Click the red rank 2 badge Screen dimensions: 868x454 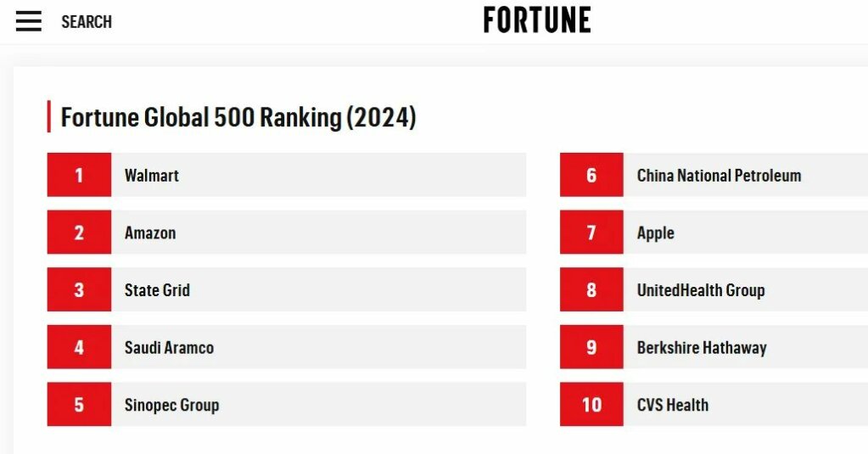pyautogui.click(x=79, y=233)
